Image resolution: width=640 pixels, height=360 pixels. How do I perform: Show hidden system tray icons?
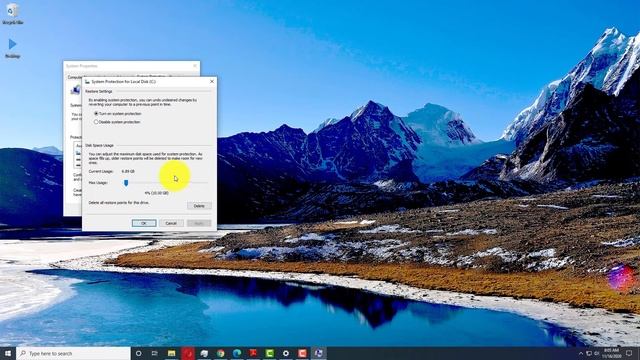(x=580, y=353)
